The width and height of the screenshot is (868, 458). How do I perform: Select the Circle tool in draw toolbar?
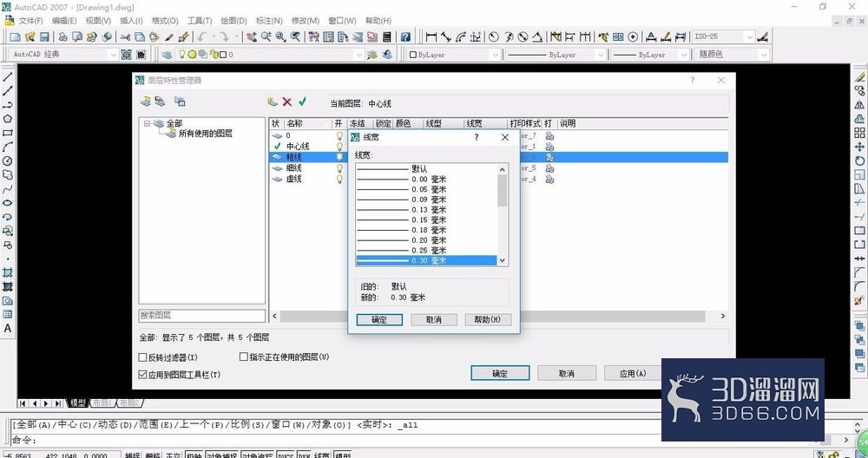(x=8, y=161)
